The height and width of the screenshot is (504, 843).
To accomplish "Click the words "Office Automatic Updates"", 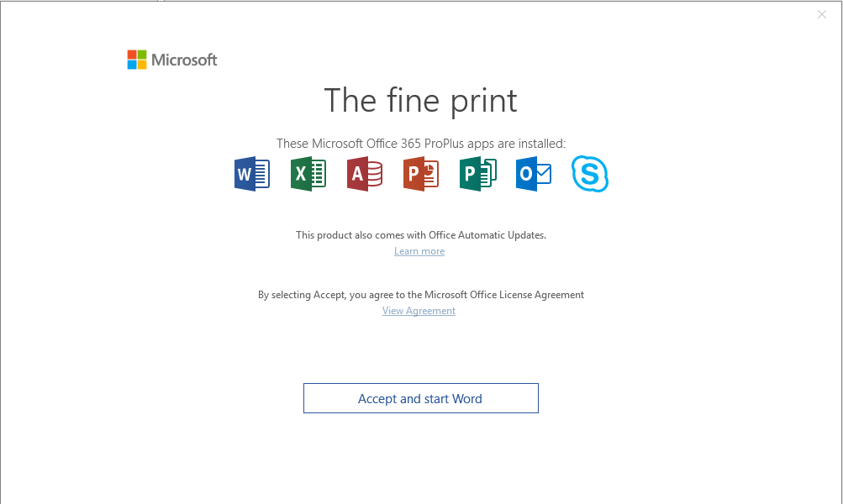I will tap(487, 235).
